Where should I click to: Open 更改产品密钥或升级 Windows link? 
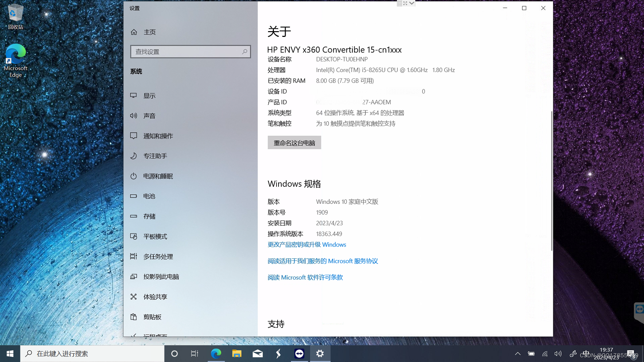click(x=307, y=245)
